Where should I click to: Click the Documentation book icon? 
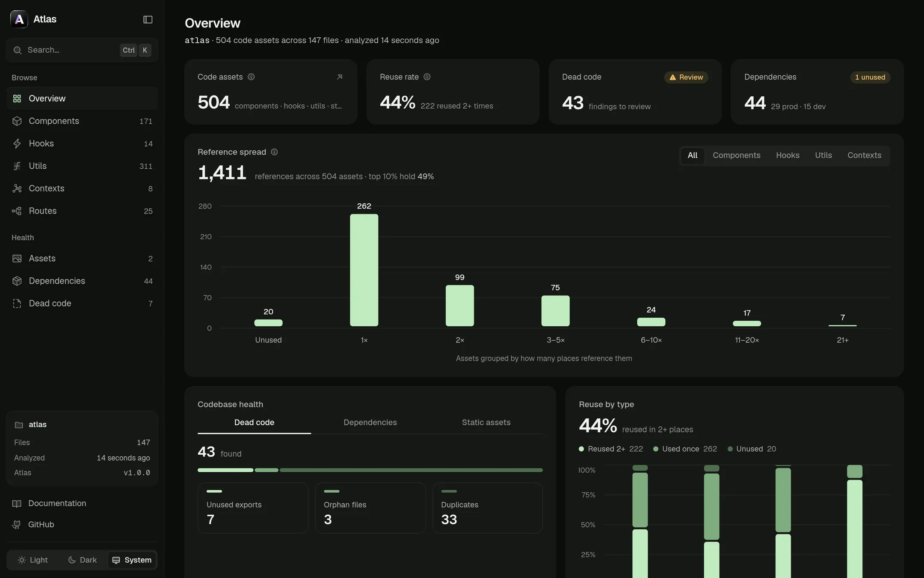pos(17,504)
